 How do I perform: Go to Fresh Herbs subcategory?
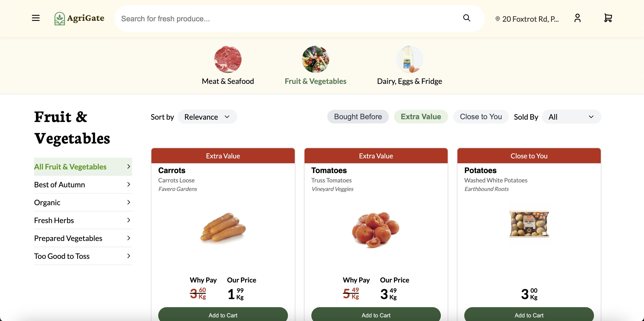(83, 220)
